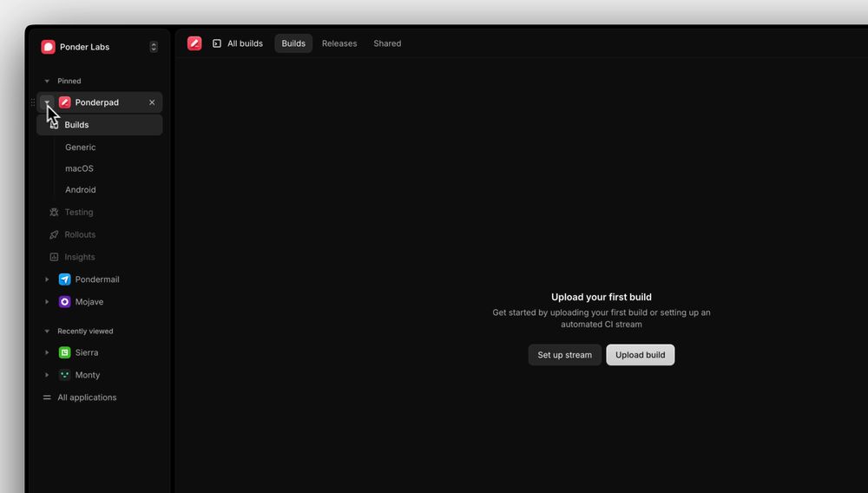Click the Insights chart icon
Viewport: 868px width, 493px height.
(54, 257)
